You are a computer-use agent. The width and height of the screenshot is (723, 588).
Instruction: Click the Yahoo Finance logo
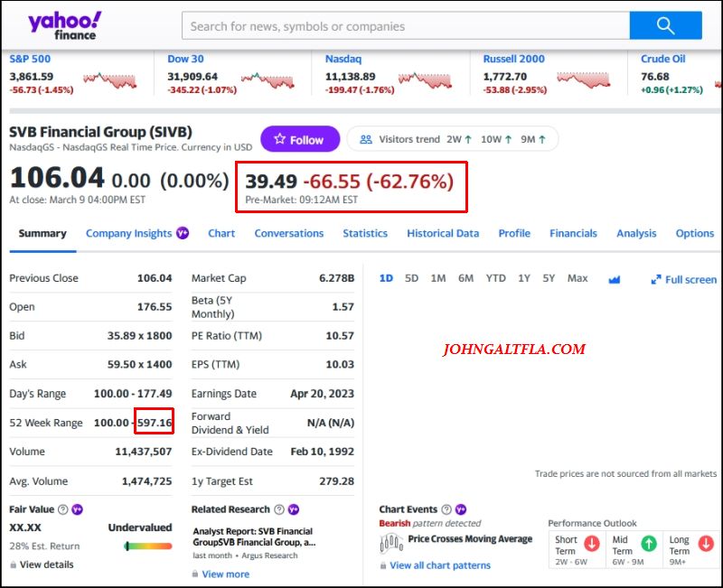point(65,26)
